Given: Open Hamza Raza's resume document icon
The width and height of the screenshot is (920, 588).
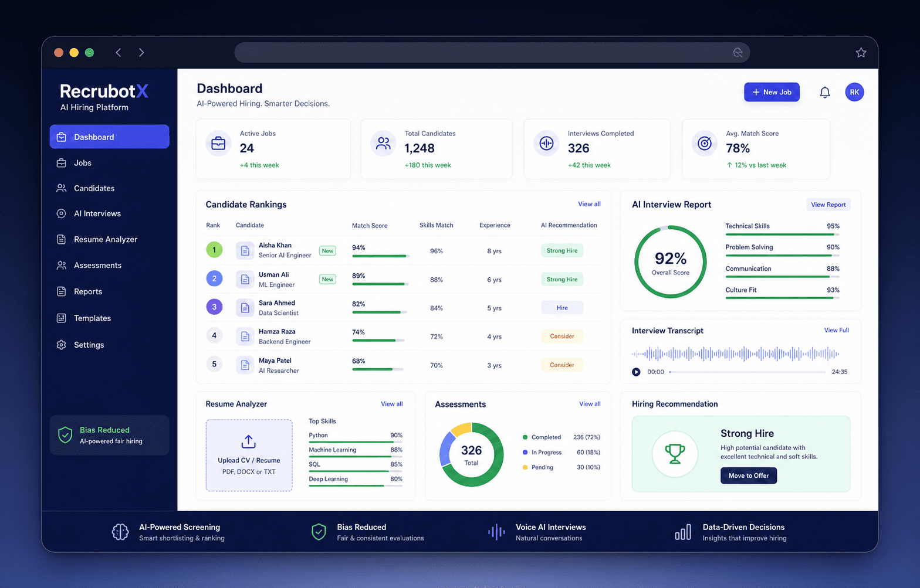Looking at the screenshot, I should (245, 337).
